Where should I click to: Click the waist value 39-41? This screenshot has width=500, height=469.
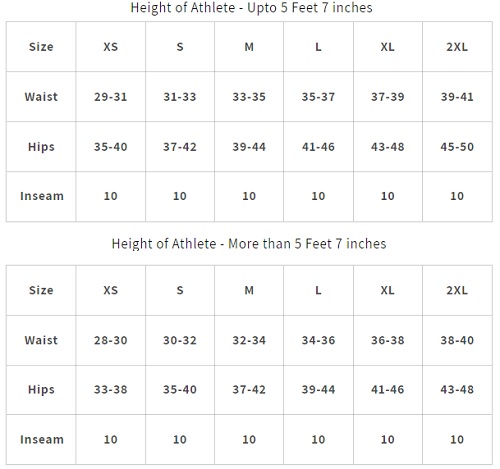coord(457,97)
